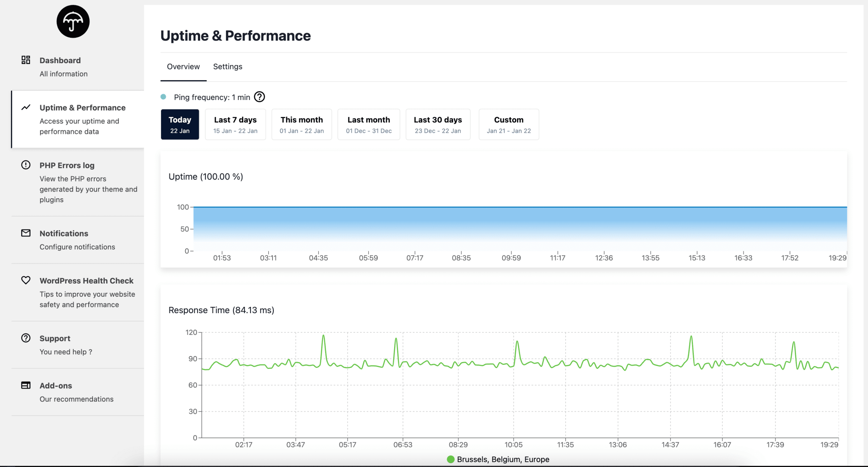Image resolution: width=868 pixels, height=467 pixels.
Task: Click the umbrella logo icon
Action: (73, 22)
